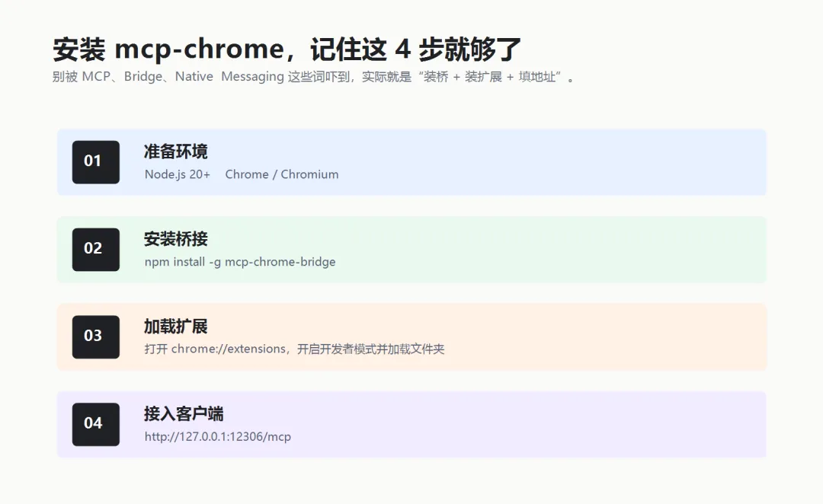Click the text Node.js 20+
Viewport: 823px width, 504px height.
pyautogui.click(x=178, y=174)
